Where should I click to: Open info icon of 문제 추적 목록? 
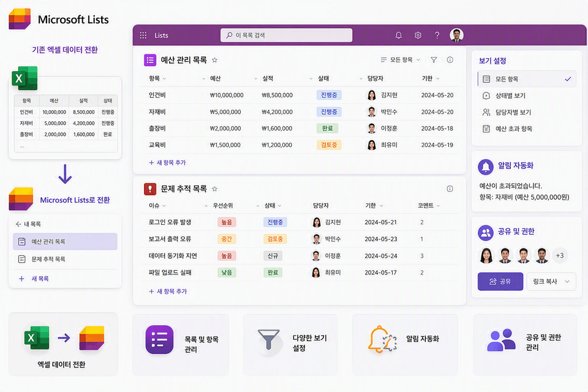tap(450, 189)
